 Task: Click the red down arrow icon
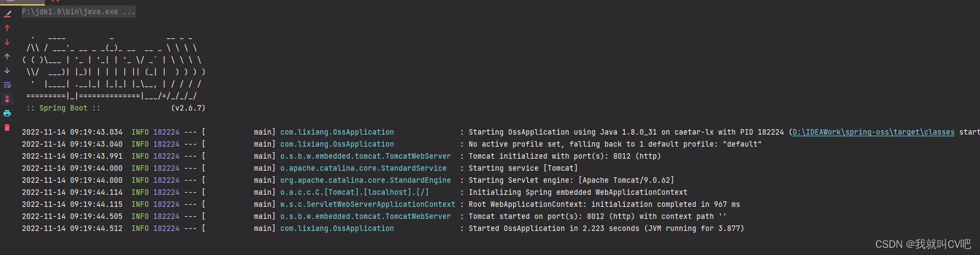(x=7, y=42)
